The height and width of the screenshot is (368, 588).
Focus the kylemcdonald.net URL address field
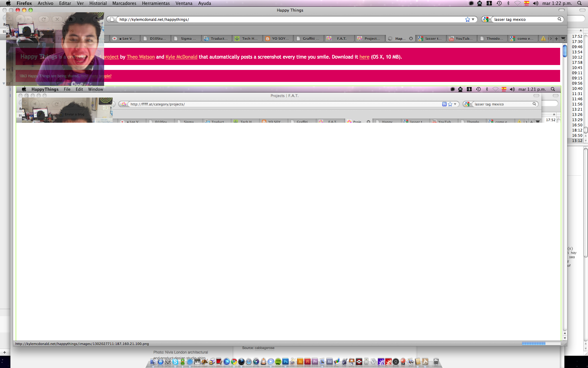pyautogui.click(x=291, y=19)
